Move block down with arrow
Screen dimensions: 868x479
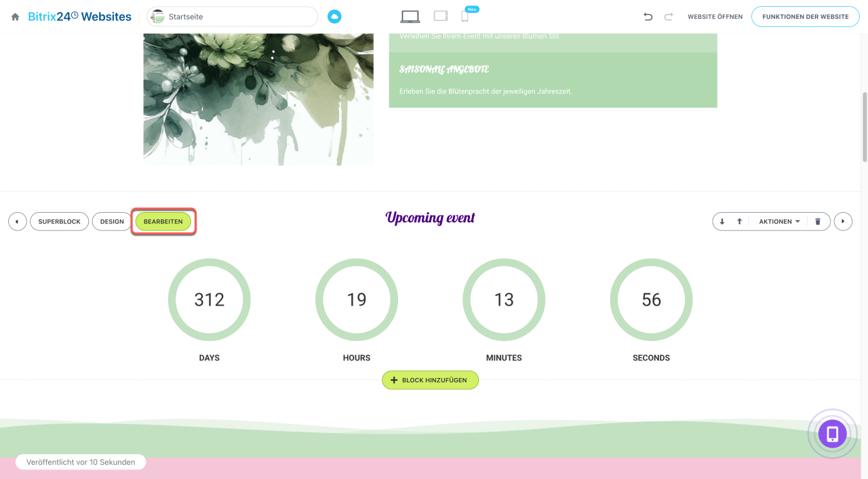[x=722, y=222]
